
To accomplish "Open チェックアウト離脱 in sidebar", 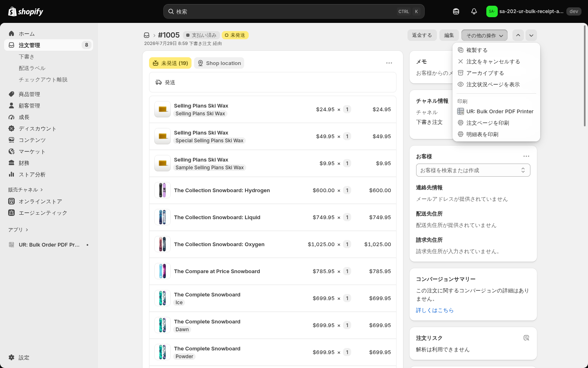I will tap(43, 79).
